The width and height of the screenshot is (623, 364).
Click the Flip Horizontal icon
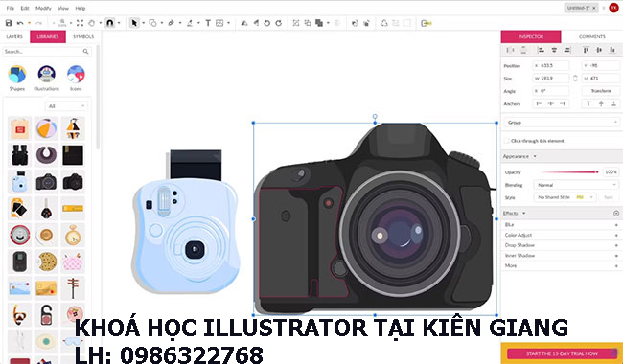[244, 23]
